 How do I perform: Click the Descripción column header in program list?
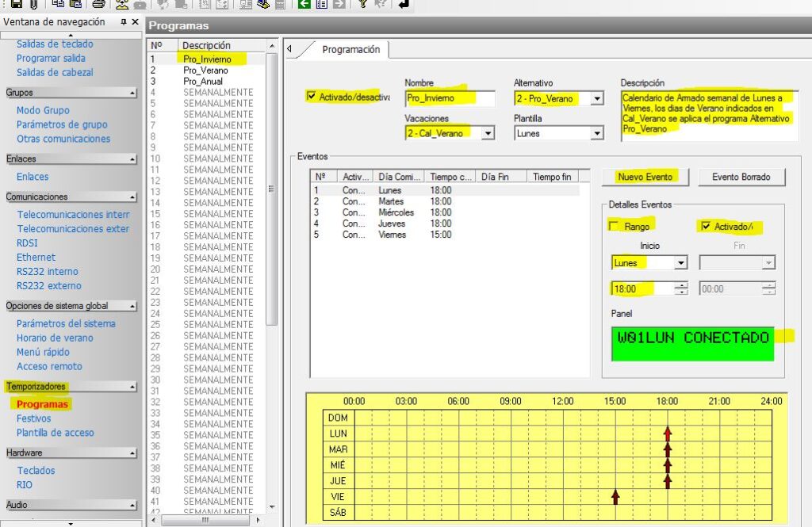(222, 45)
